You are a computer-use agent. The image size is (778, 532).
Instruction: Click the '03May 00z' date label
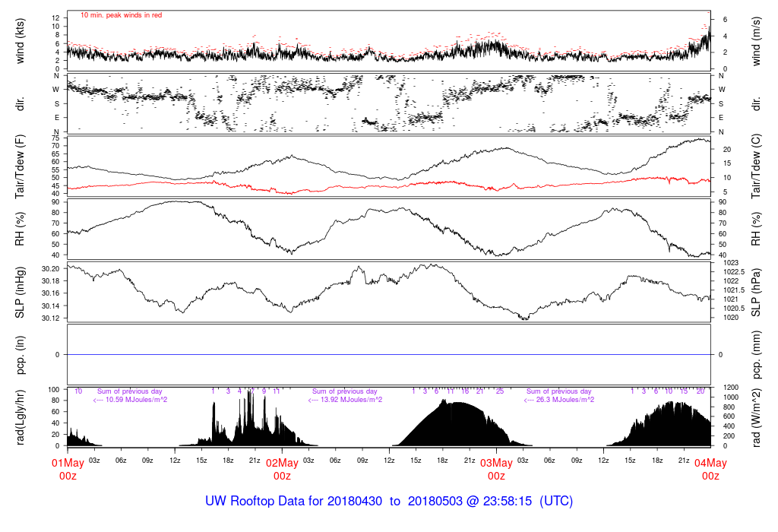point(496,470)
